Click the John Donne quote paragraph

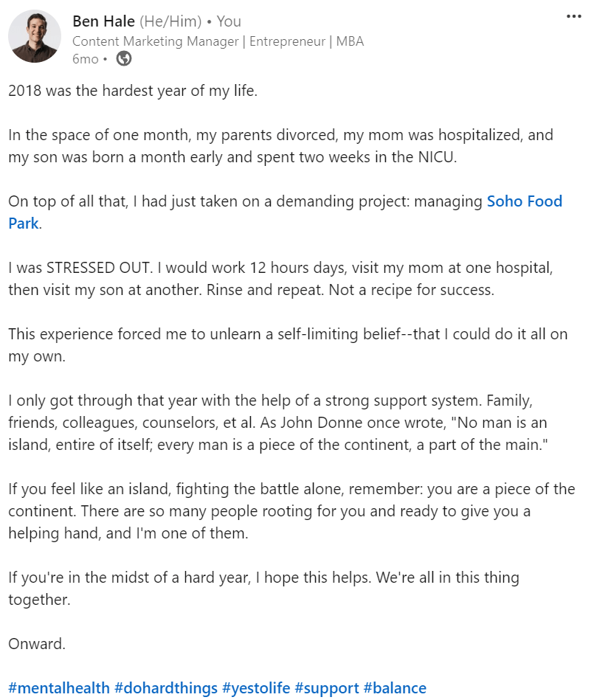(x=280, y=423)
